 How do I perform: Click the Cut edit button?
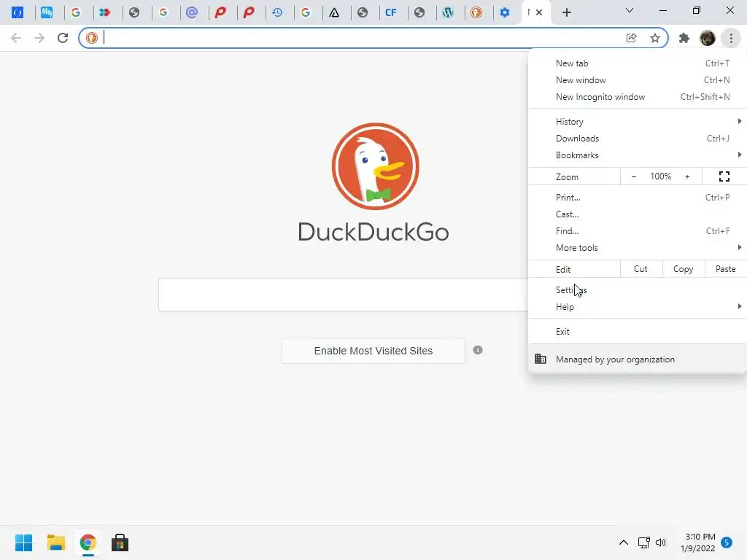640,269
